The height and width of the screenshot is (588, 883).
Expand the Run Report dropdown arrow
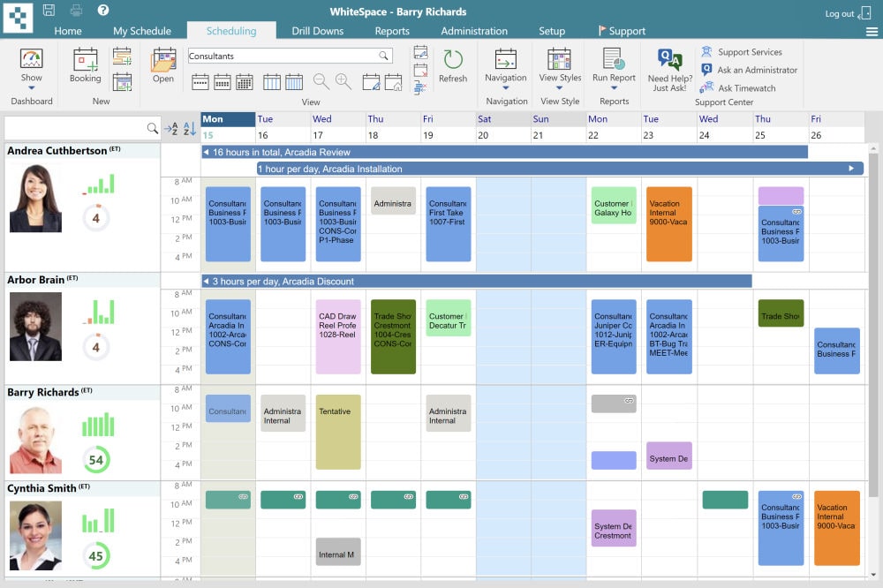(x=614, y=88)
